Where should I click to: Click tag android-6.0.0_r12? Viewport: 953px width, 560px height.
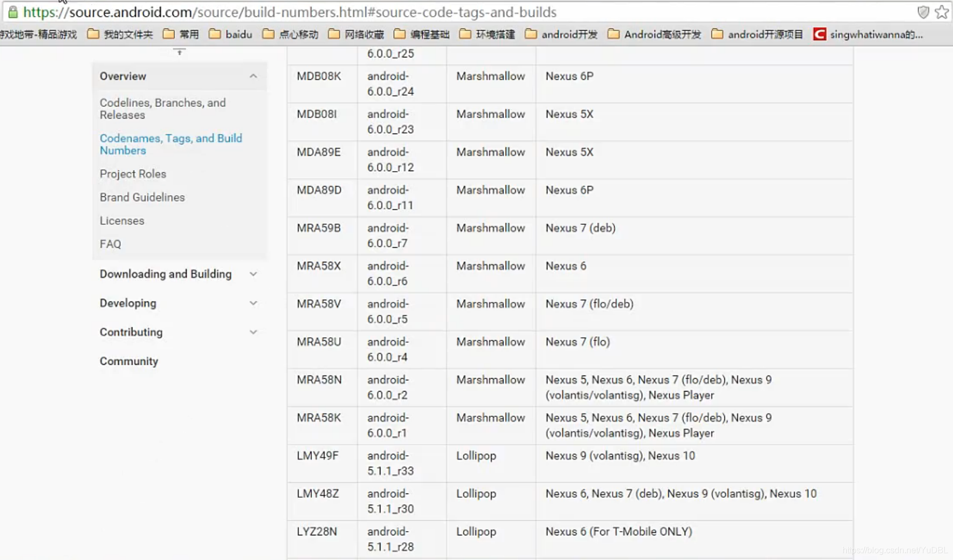(391, 160)
